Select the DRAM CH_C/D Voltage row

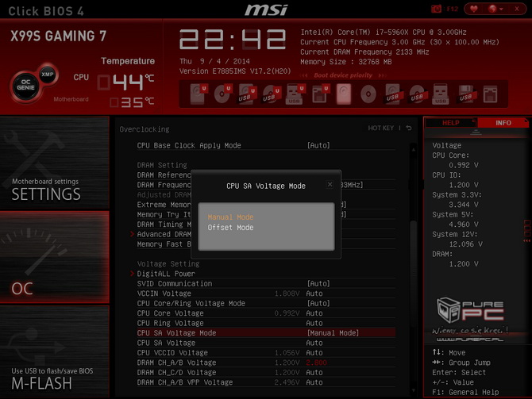(266, 372)
